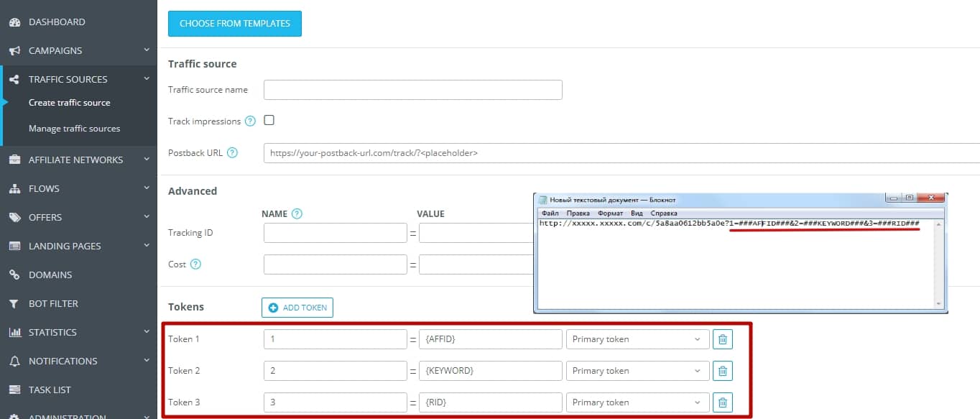Click the Add Token button

point(297,308)
